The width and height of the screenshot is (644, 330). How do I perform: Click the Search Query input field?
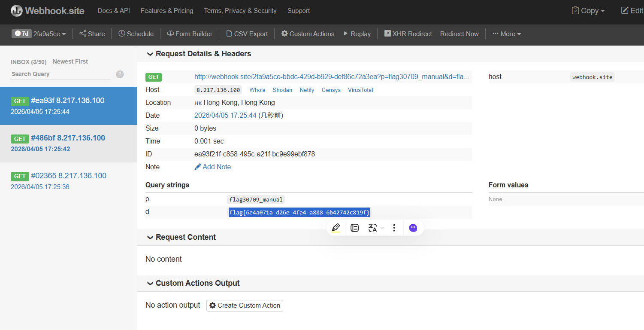[x=60, y=74]
